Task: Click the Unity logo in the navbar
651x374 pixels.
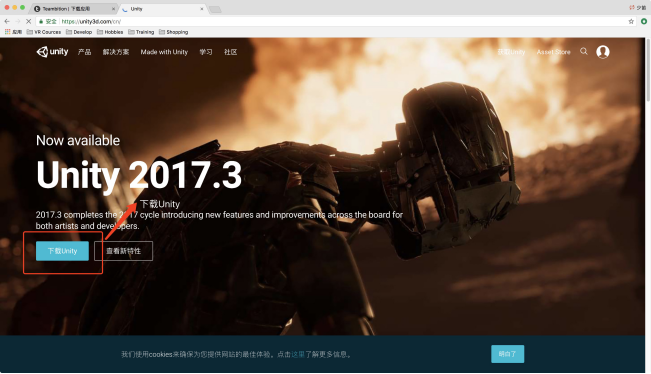Action: pyautogui.click(x=52, y=52)
